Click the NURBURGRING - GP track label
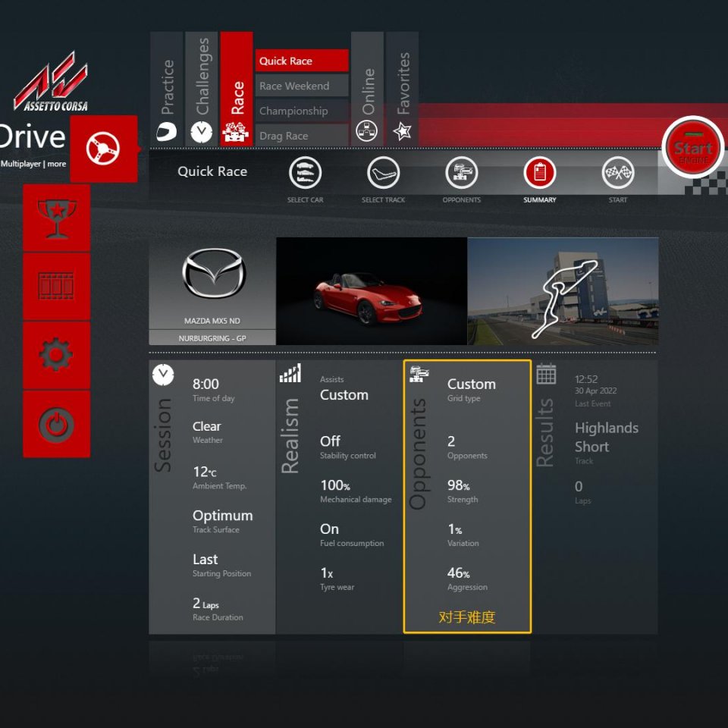Image resolution: width=728 pixels, height=728 pixels. [212, 338]
